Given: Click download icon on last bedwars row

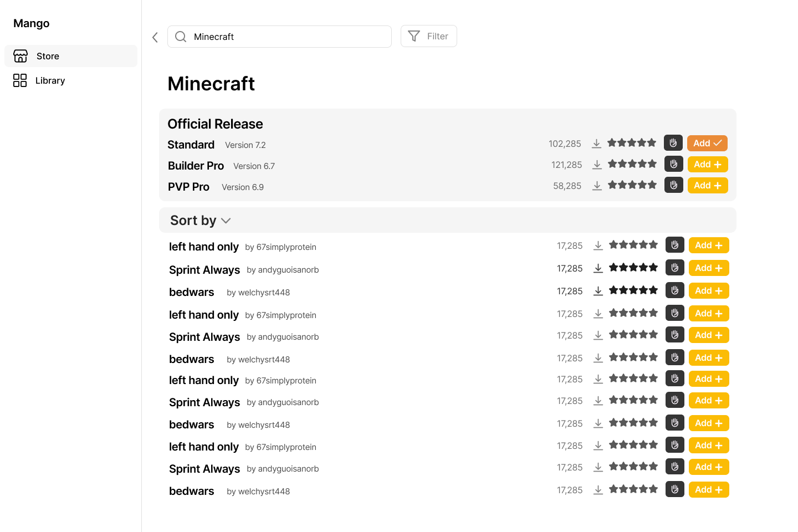Looking at the screenshot, I should [x=598, y=490].
